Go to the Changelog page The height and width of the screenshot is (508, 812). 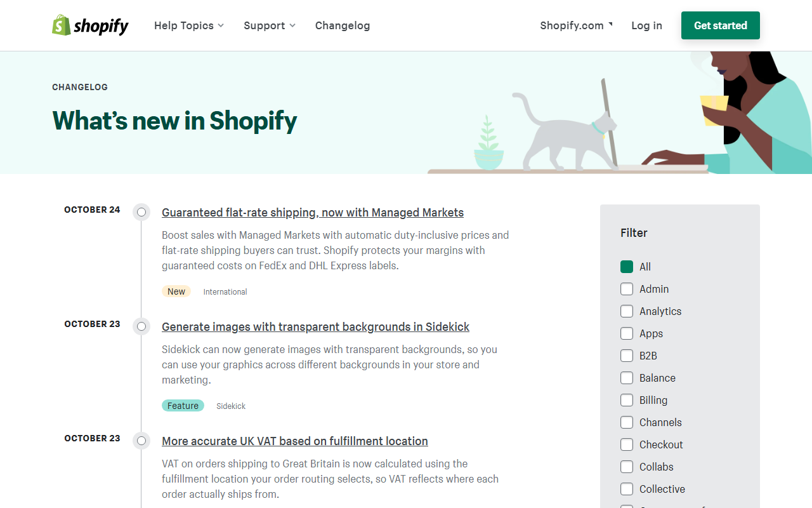point(343,25)
